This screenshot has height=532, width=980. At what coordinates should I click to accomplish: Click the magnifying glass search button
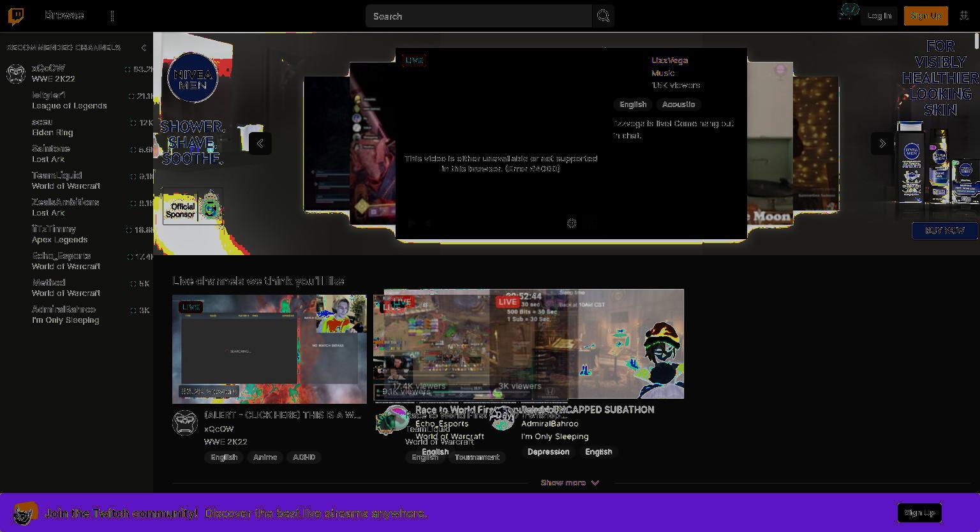[603, 16]
